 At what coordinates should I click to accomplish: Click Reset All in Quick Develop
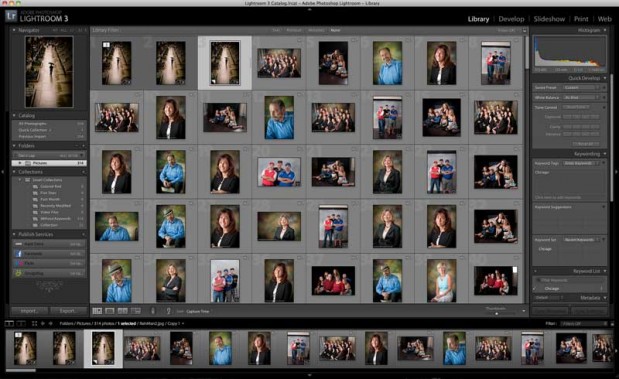(586, 144)
